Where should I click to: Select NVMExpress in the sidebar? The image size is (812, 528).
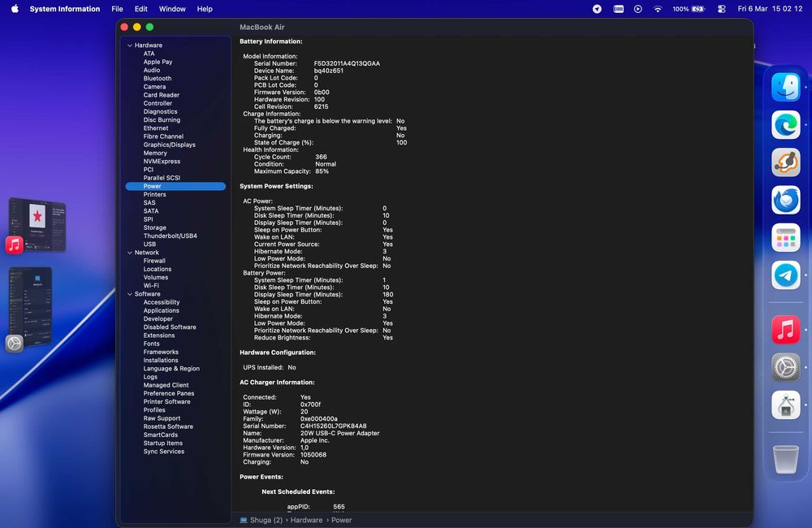click(162, 162)
